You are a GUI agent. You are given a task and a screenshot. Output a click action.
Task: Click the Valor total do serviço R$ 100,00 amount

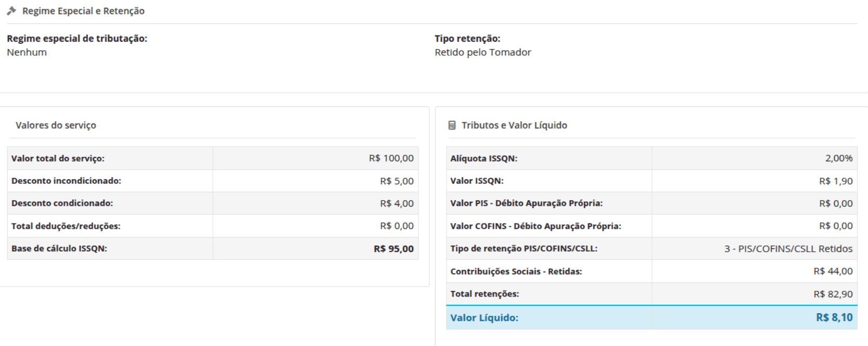[x=391, y=158]
